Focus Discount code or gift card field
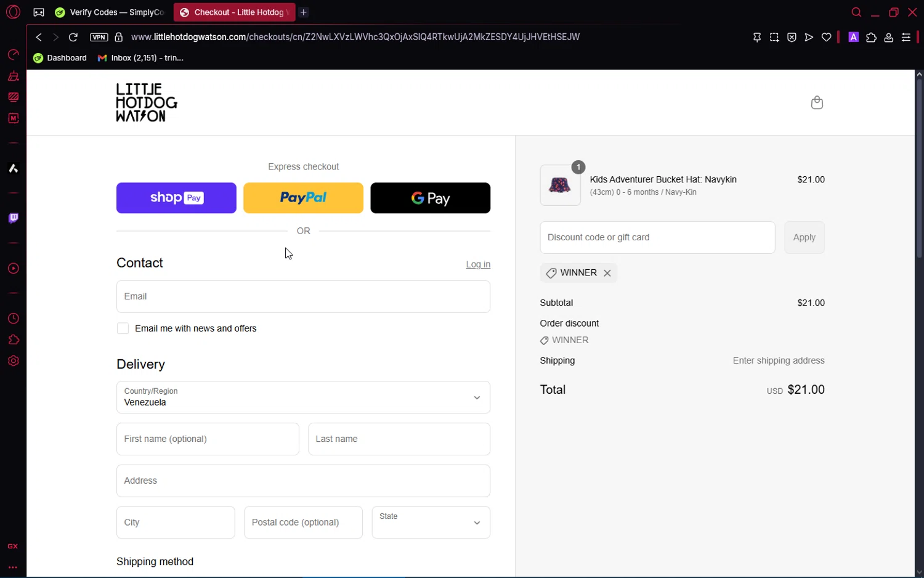 point(657,237)
